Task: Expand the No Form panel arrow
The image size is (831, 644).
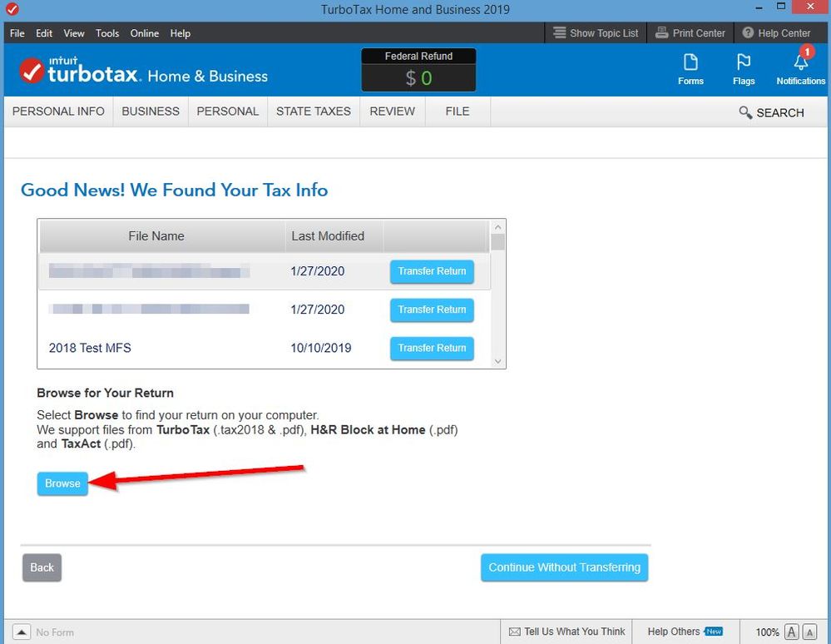Action: click(22, 632)
